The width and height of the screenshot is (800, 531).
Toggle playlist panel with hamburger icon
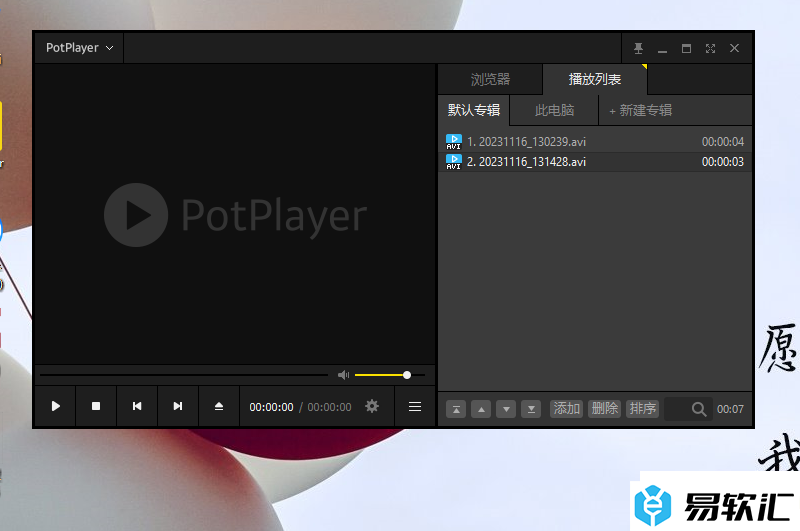point(415,407)
